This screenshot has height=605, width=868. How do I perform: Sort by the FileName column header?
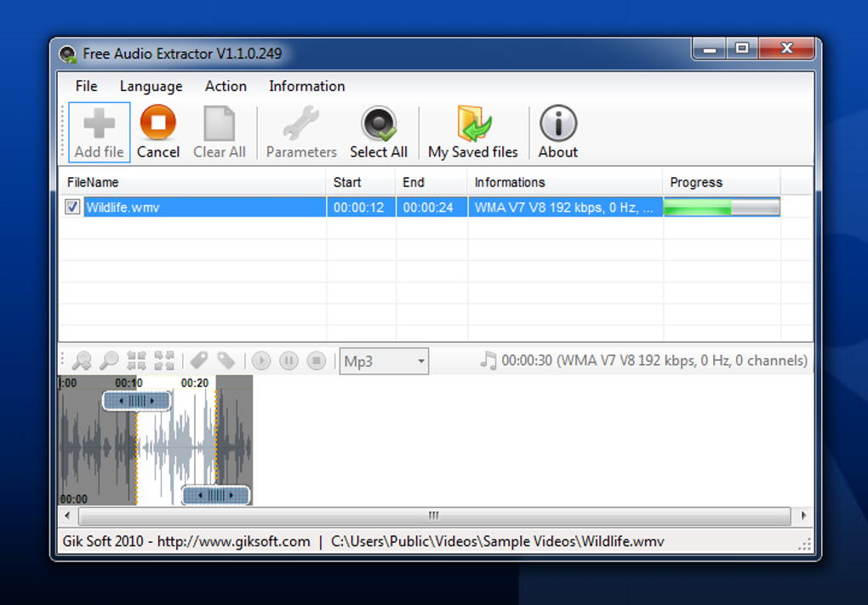pyautogui.click(x=192, y=182)
